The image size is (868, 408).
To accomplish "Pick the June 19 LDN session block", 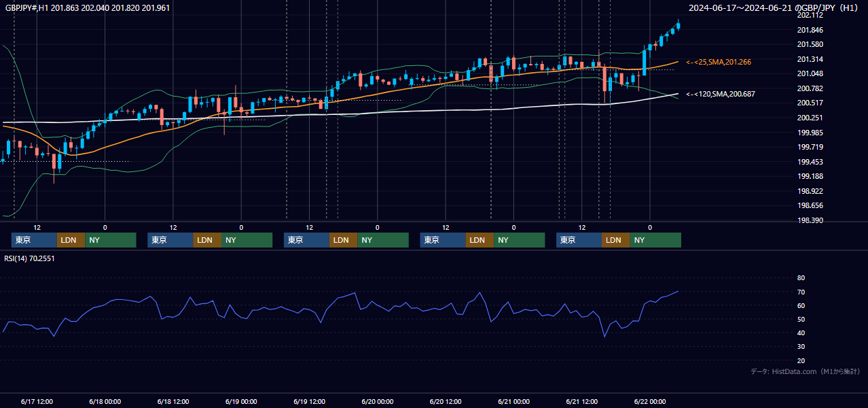I will (344, 240).
